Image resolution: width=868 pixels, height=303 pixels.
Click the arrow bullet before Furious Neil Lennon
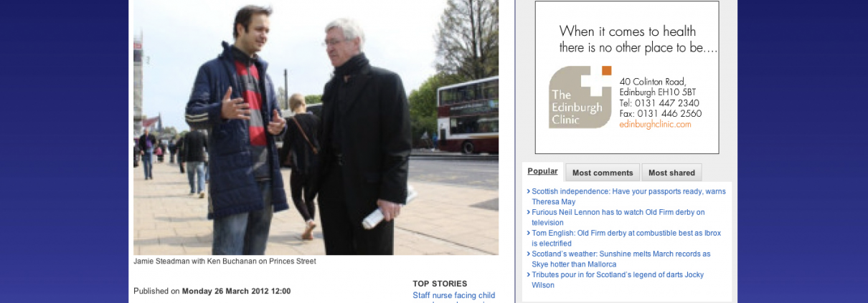[x=528, y=212]
